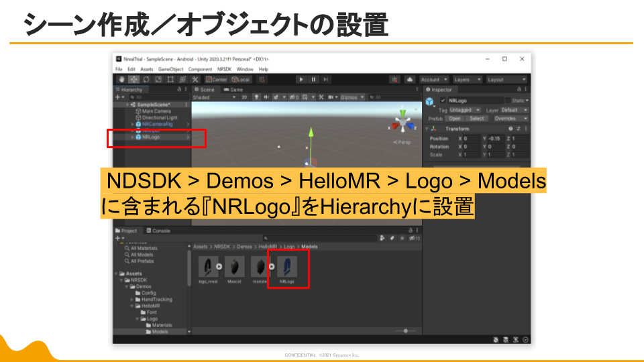Image resolution: width=644 pixels, height=362 pixels.
Task: Open the File menu
Action: pos(119,69)
